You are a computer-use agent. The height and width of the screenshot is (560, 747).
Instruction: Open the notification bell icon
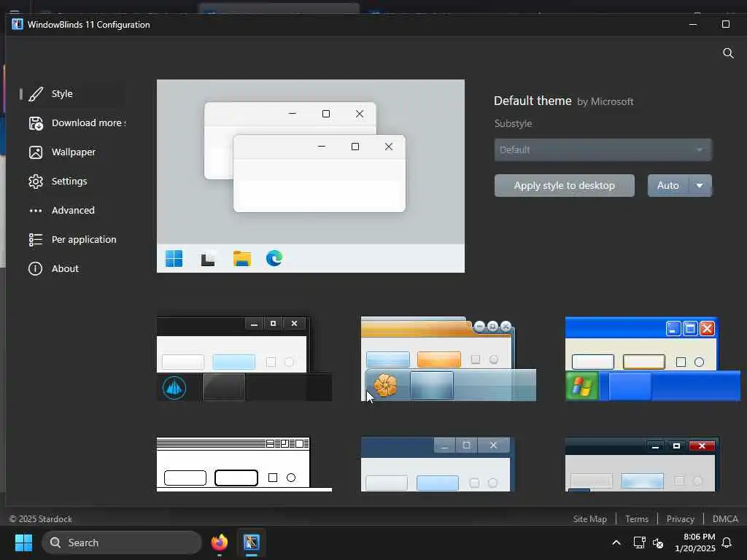click(x=727, y=542)
